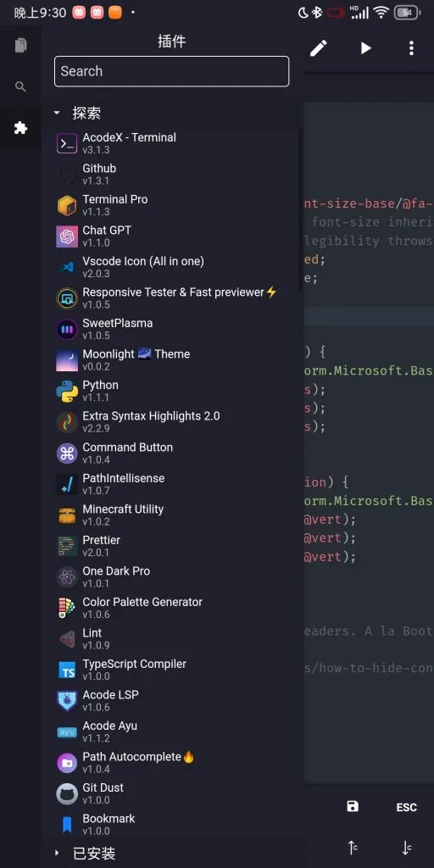Open the three-dot overflow menu
This screenshot has width=434, height=868.
[x=411, y=48]
